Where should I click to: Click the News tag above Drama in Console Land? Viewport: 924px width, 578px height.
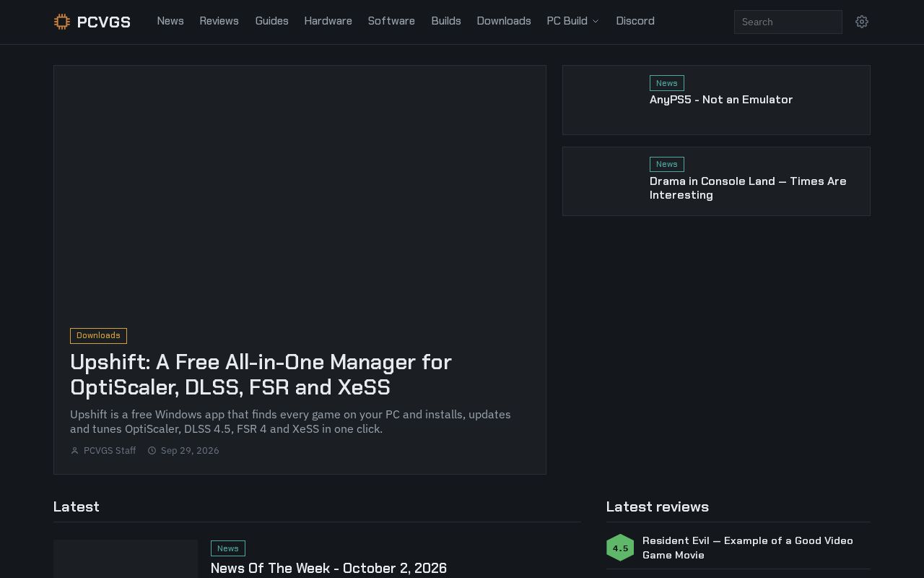[667, 164]
